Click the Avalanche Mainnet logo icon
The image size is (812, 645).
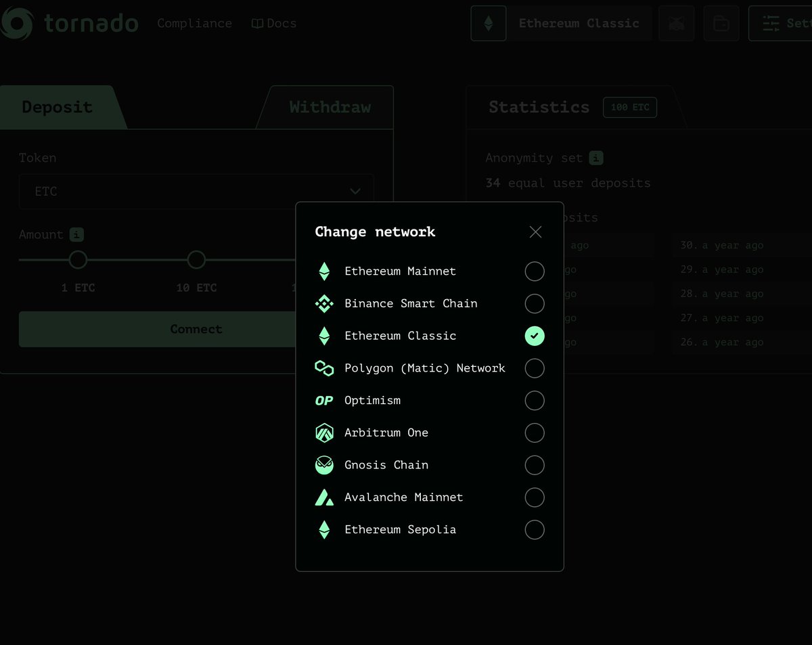tap(324, 497)
